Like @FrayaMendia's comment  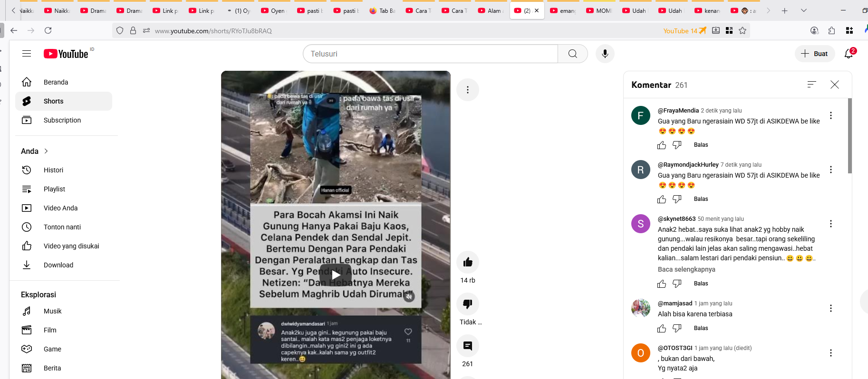662,145
